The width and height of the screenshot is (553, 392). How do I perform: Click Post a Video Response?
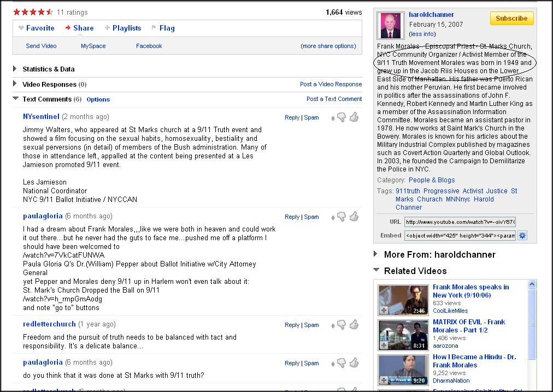point(331,84)
